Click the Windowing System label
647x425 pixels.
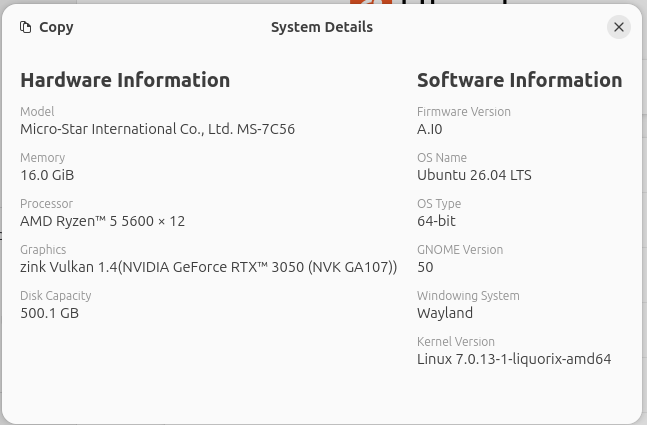coord(468,296)
